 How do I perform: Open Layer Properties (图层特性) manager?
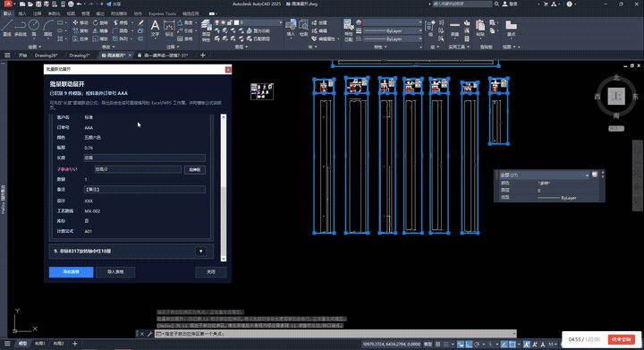tap(207, 30)
